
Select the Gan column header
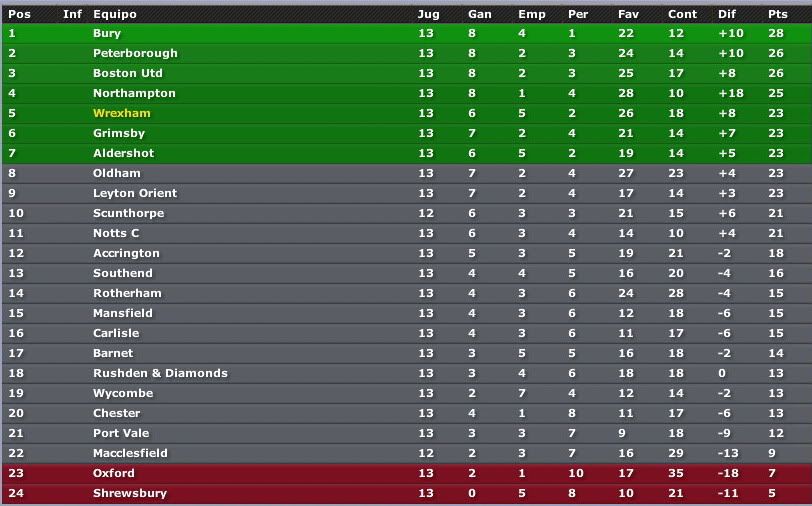pyautogui.click(x=480, y=15)
